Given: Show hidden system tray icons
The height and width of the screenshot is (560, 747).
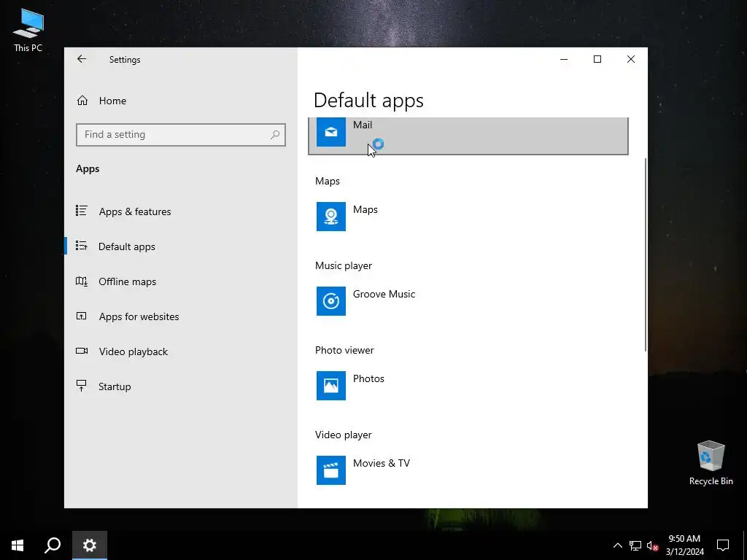Looking at the screenshot, I should click(x=617, y=545).
